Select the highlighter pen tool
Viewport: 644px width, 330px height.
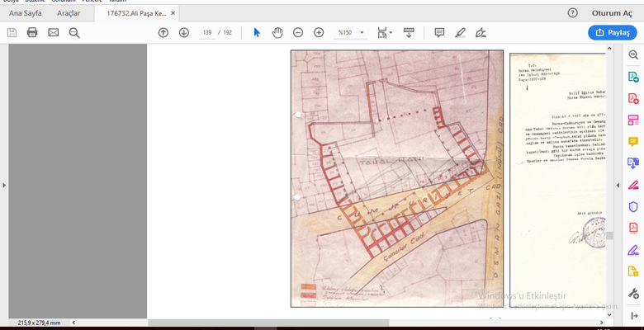(460, 32)
